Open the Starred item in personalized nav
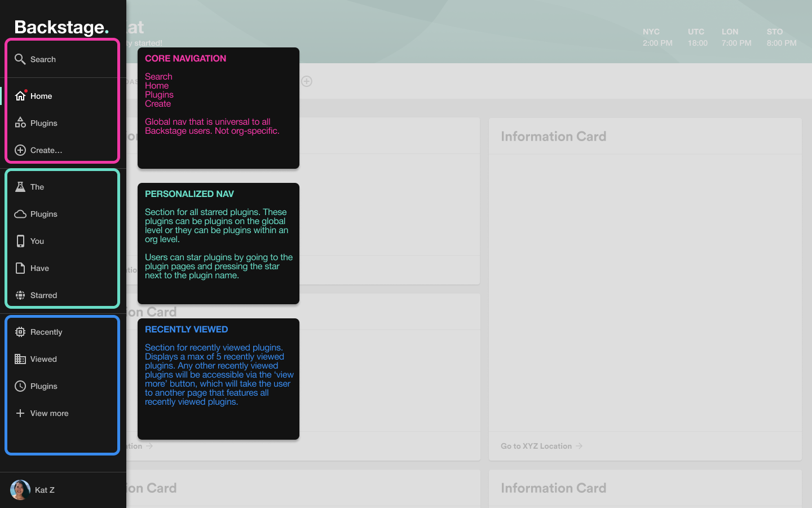The image size is (812, 508). coord(43,295)
